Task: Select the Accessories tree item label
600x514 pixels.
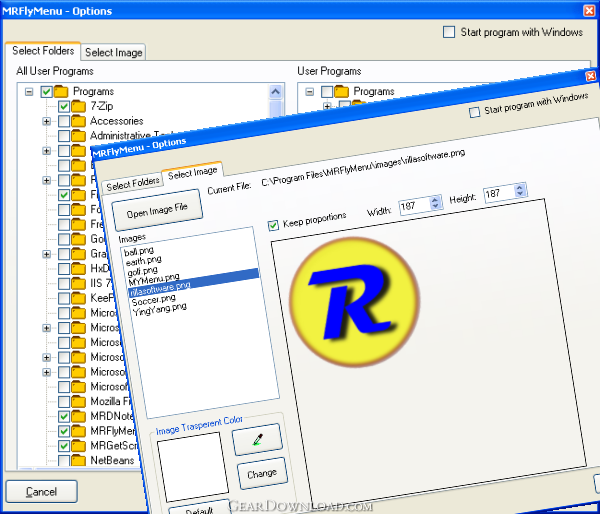Action: (117, 121)
